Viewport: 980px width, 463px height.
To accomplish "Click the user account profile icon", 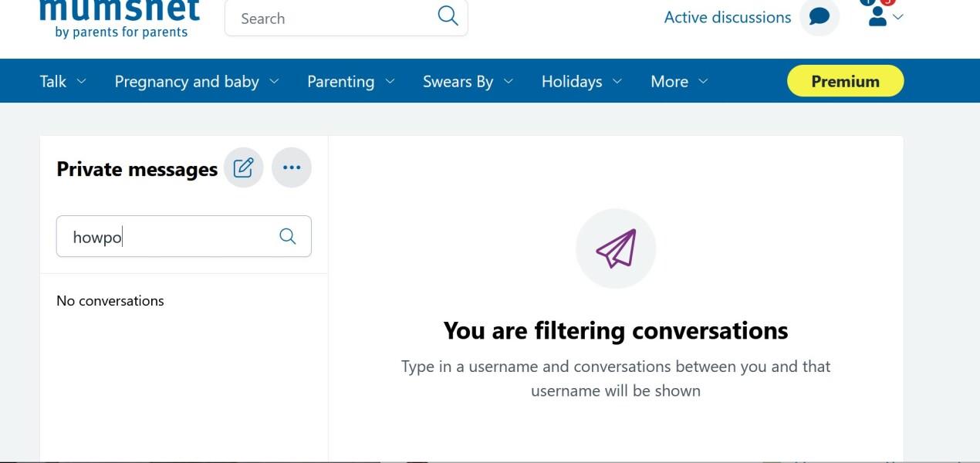I will click(x=877, y=17).
